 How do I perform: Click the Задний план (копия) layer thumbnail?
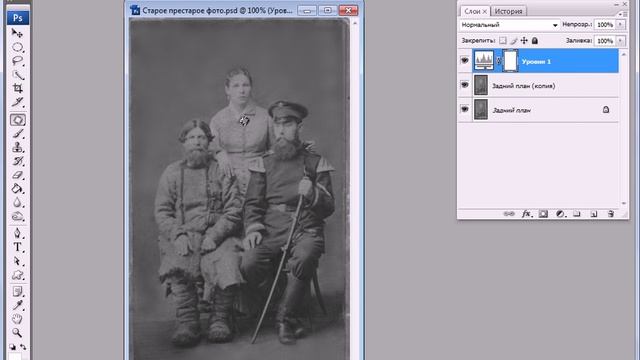(481, 85)
